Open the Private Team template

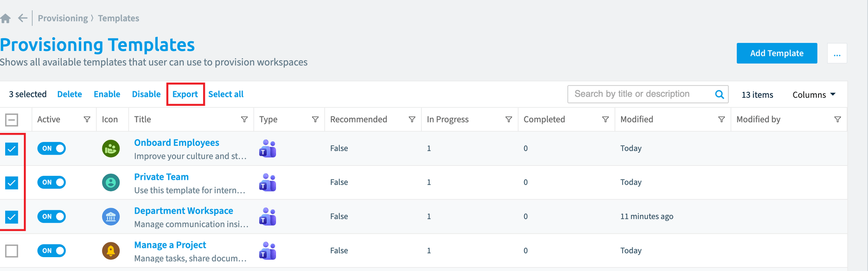coord(161,177)
